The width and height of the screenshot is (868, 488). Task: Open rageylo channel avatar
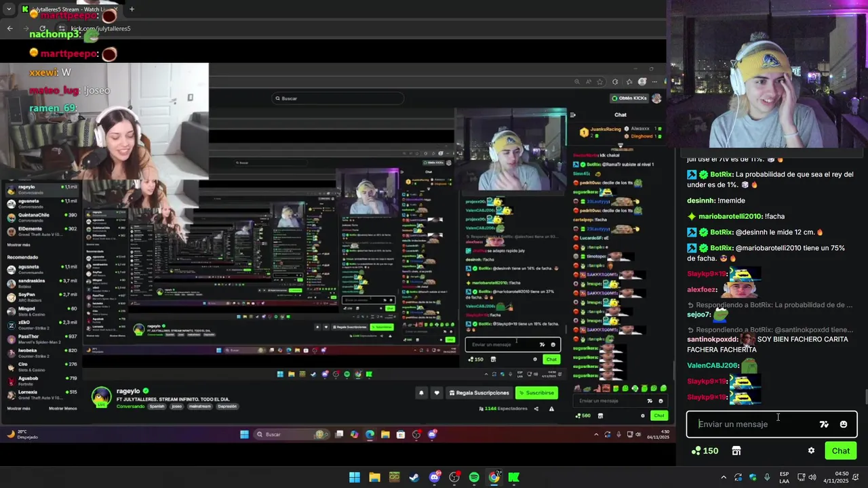101,397
